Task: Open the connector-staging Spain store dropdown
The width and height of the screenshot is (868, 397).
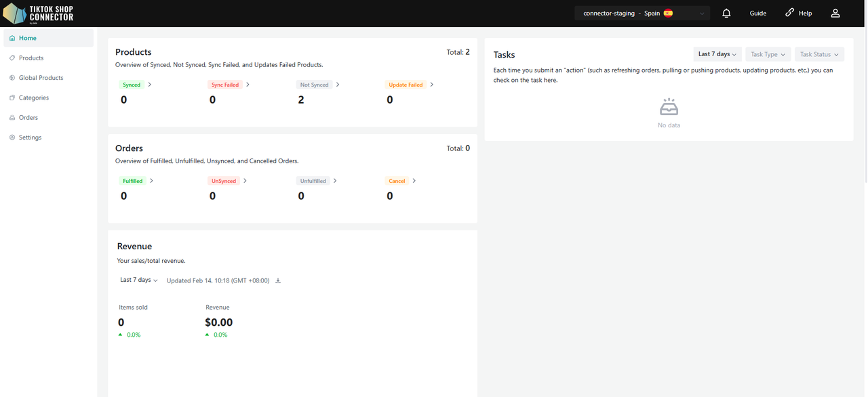Action: pyautogui.click(x=642, y=14)
